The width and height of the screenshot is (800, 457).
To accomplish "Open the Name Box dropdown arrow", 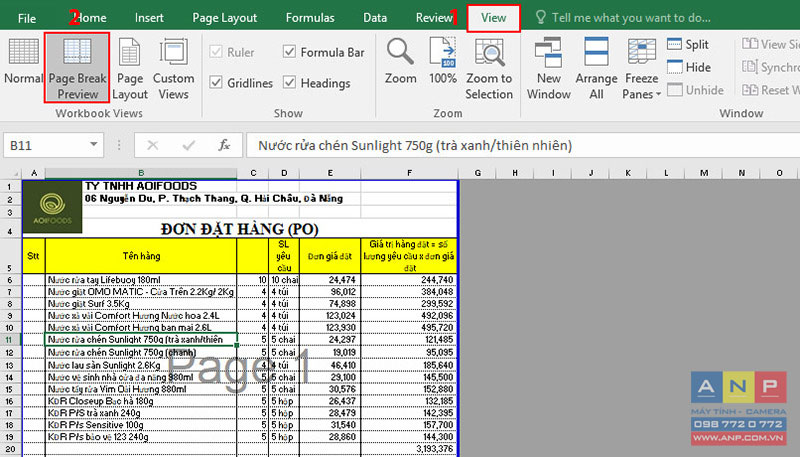I will (x=93, y=145).
